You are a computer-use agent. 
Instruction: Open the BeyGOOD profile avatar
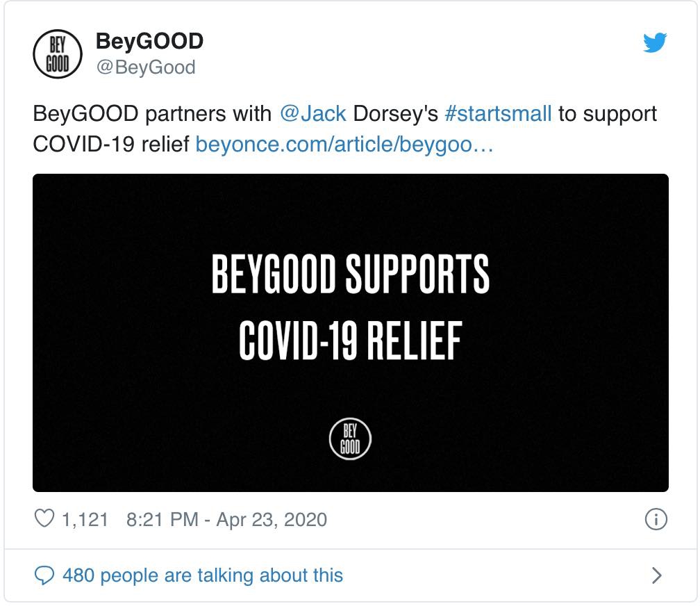pos(58,54)
